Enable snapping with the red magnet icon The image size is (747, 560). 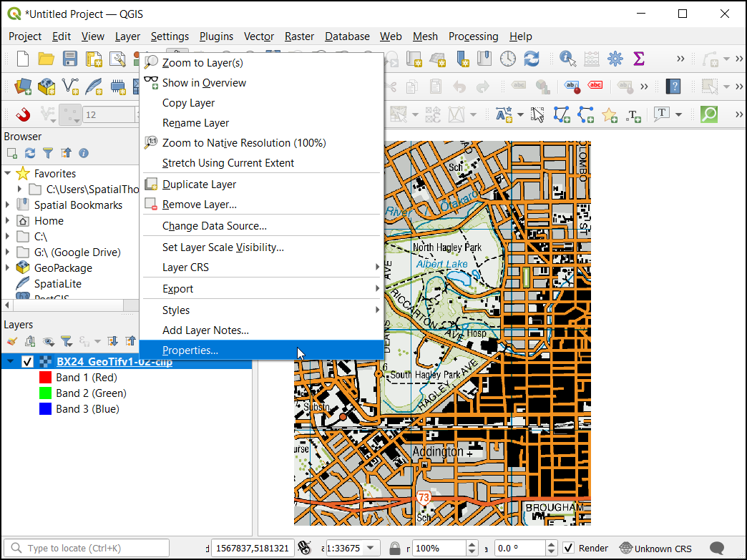pos(24,114)
